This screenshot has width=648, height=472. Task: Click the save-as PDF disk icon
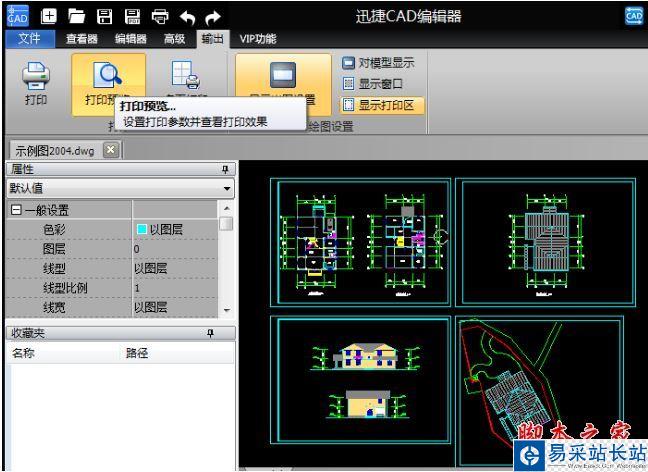pos(132,17)
